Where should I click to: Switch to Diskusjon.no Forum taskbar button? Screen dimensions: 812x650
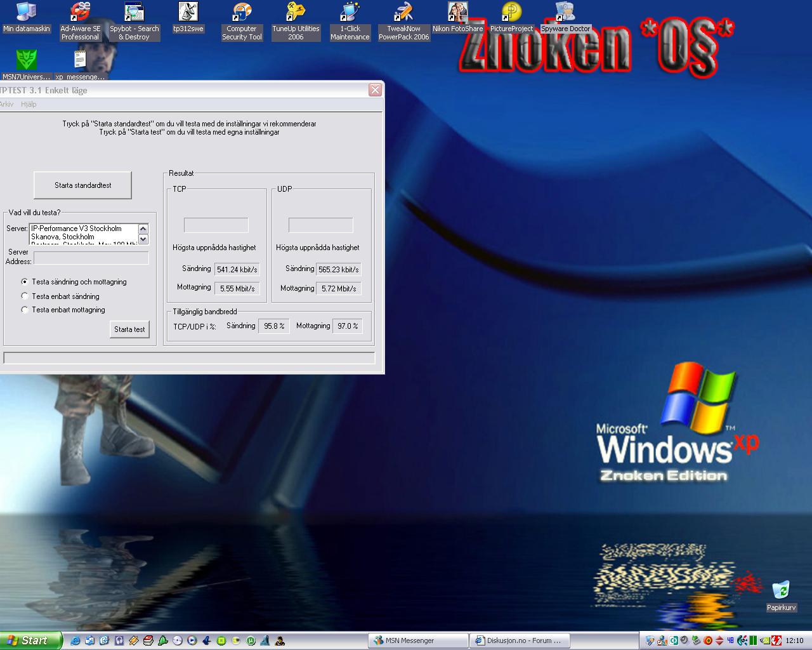tap(520, 640)
